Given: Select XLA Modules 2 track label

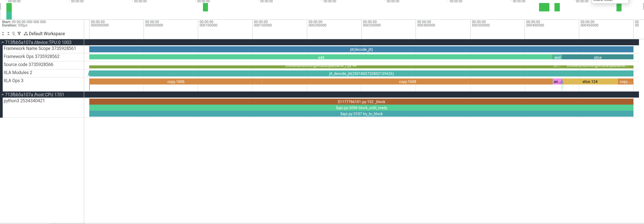Looking at the screenshot, I should 18,72.
